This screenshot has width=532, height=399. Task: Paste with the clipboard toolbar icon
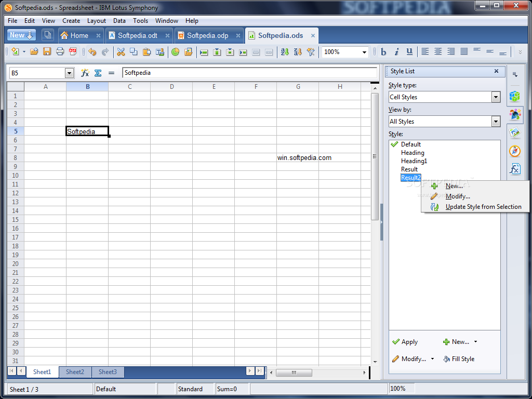click(147, 52)
